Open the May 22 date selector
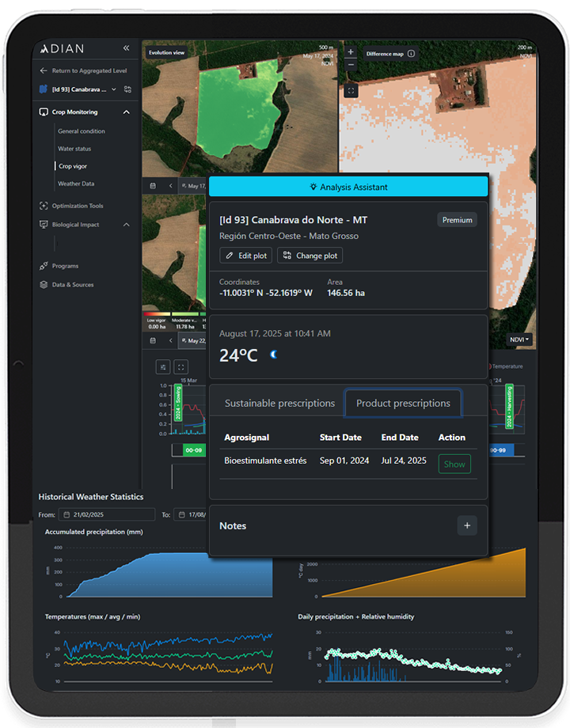Image resolution: width=570 pixels, height=728 pixels. pos(193,340)
